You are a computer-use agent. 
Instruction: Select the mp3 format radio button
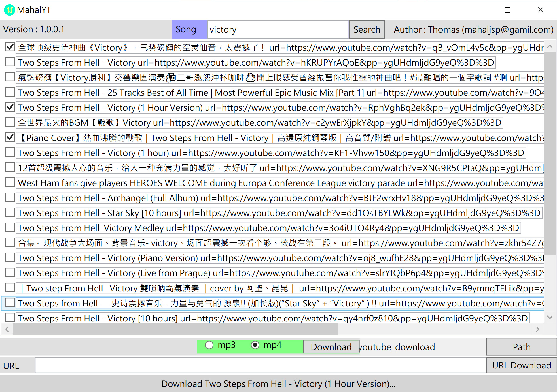coord(209,345)
